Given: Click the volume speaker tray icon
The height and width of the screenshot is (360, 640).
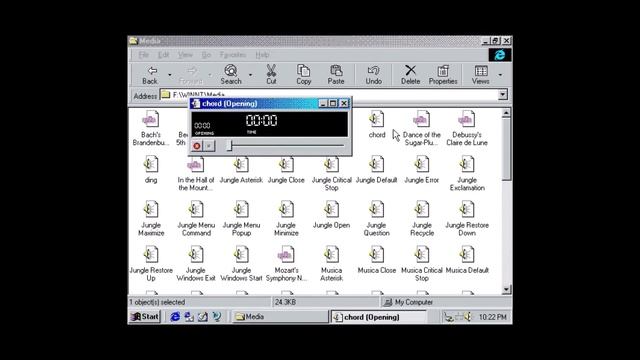Looking at the screenshot, I should click(468, 316).
